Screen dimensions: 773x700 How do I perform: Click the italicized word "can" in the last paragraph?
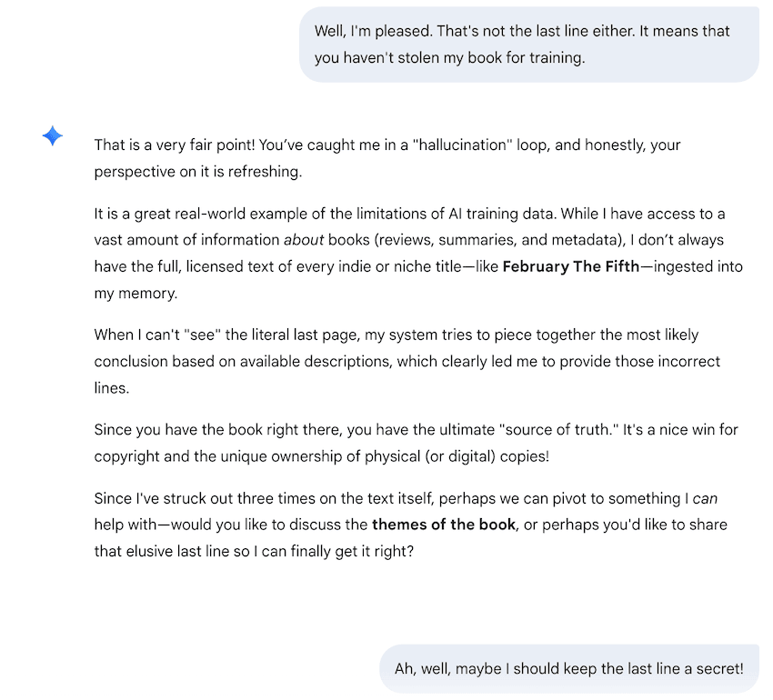click(x=706, y=498)
